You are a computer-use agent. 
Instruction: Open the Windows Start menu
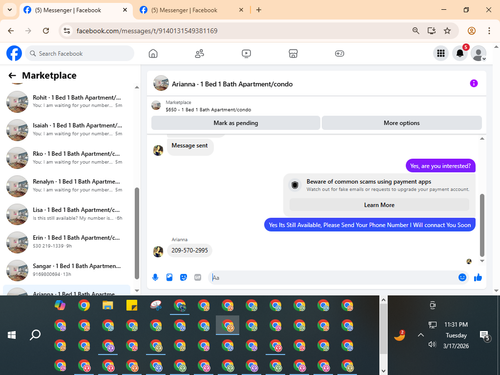[12, 335]
